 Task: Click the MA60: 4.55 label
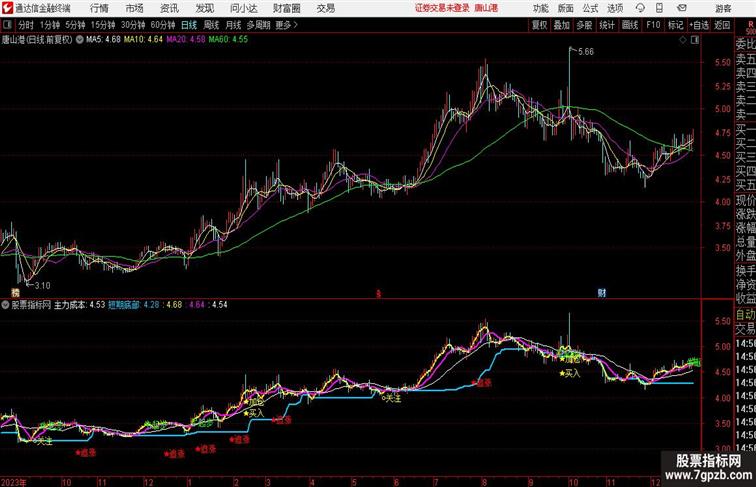tap(228, 40)
